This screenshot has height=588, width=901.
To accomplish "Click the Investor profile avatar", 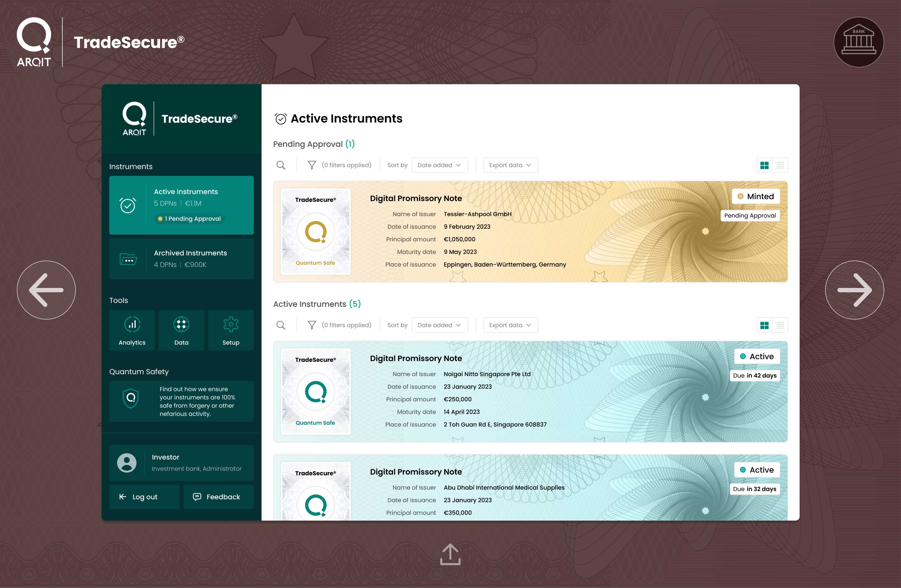I will point(127,463).
